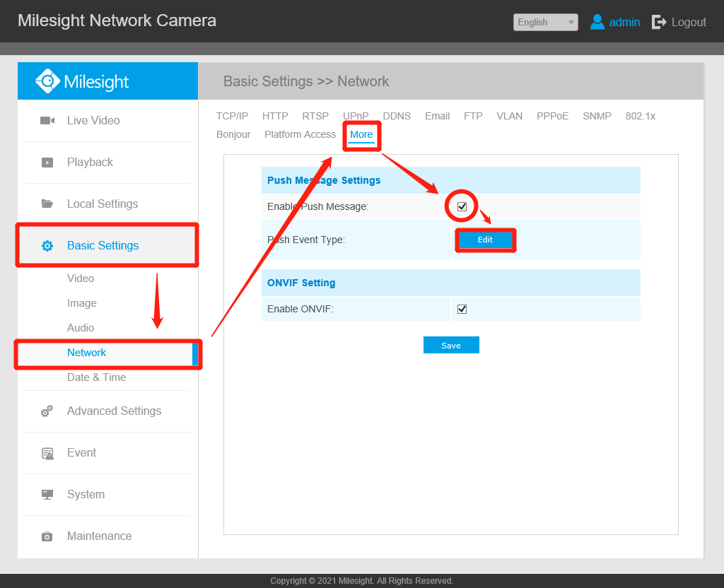Open the English language dropdown

click(x=545, y=22)
